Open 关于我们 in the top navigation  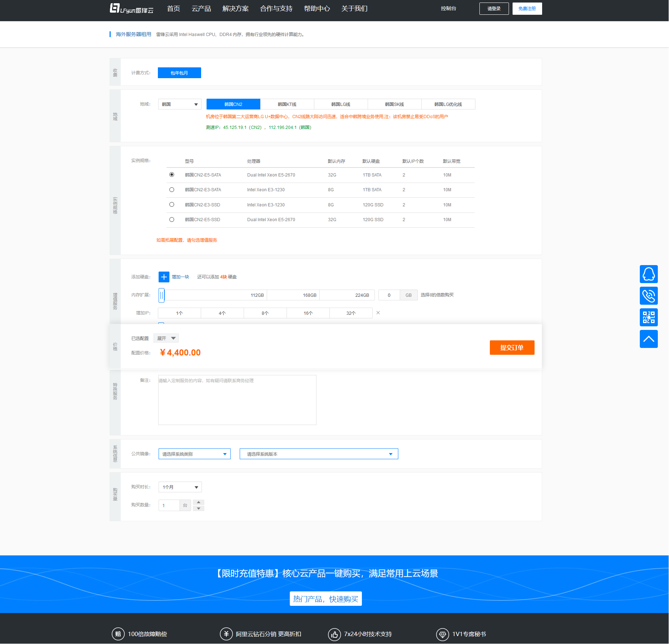[354, 9]
